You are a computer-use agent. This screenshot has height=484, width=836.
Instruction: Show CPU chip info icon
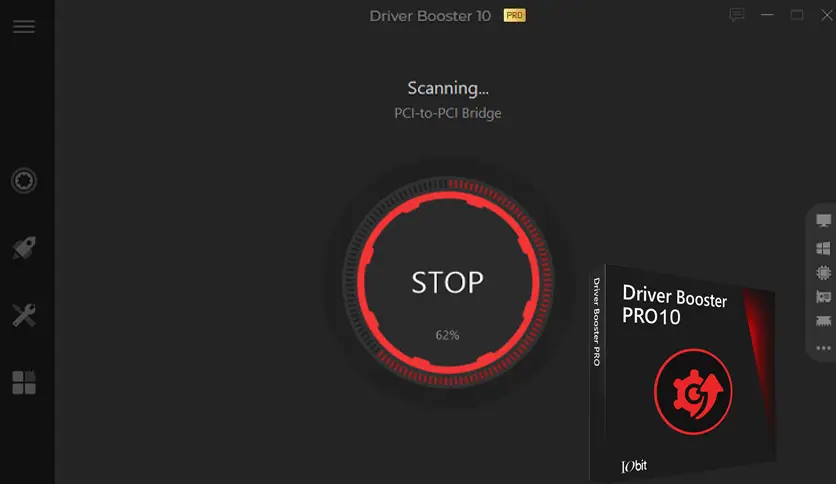point(823,272)
